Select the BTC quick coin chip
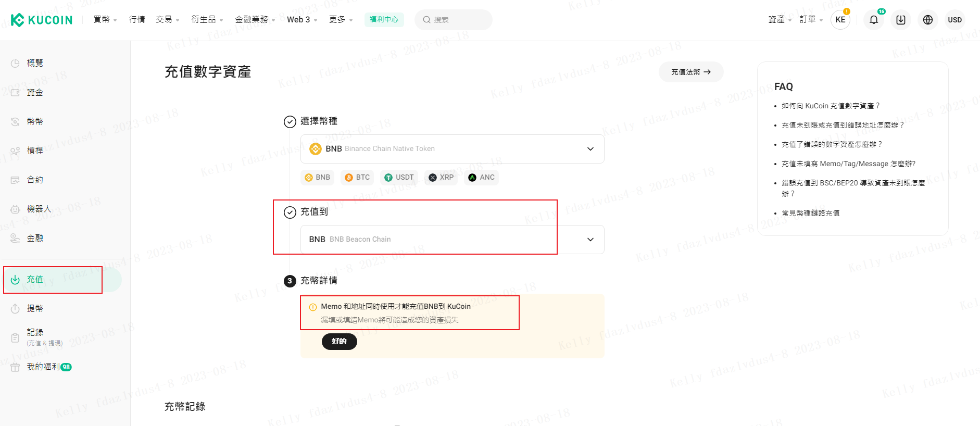Screen dimensions: 980x426 coord(357,178)
